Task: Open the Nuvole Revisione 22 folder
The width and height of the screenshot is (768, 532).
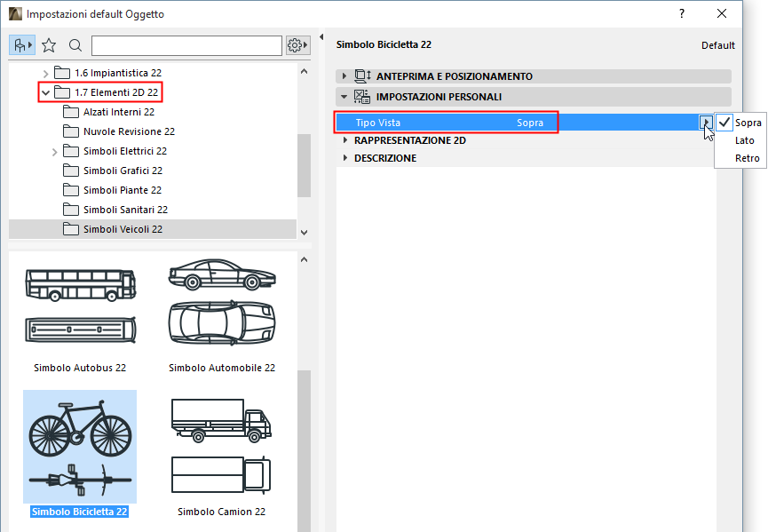Action: [x=129, y=131]
